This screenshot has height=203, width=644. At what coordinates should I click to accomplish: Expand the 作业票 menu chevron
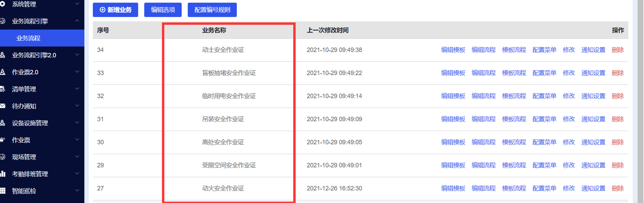(x=76, y=140)
